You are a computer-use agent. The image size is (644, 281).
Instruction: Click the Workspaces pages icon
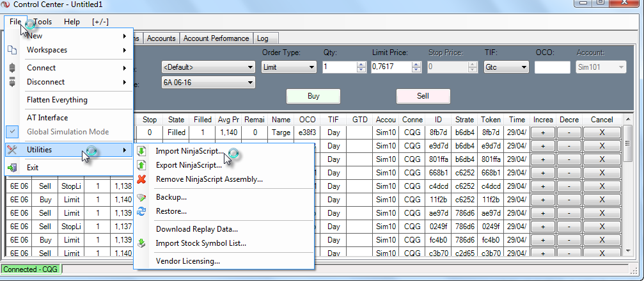[12, 50]
